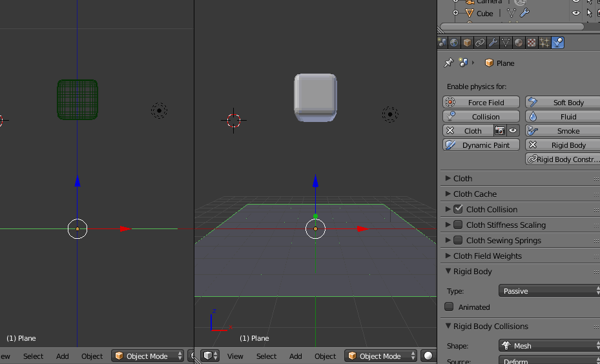Open the World properties tab
This screenshot has height=364, width=600.
(x=454, y=43)
